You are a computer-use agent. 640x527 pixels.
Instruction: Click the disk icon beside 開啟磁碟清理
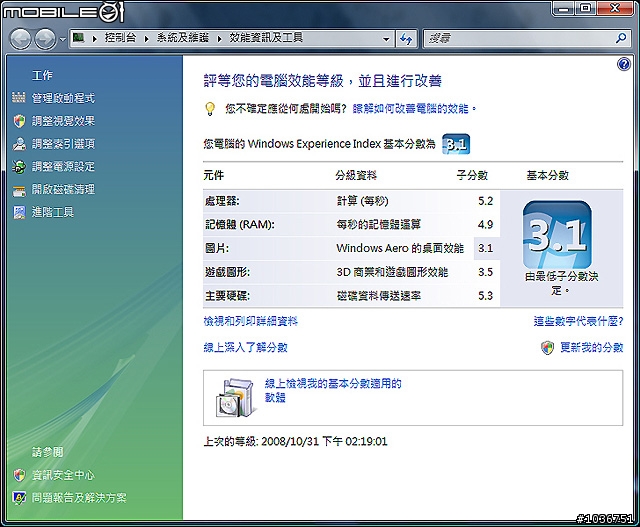point(19,190)
